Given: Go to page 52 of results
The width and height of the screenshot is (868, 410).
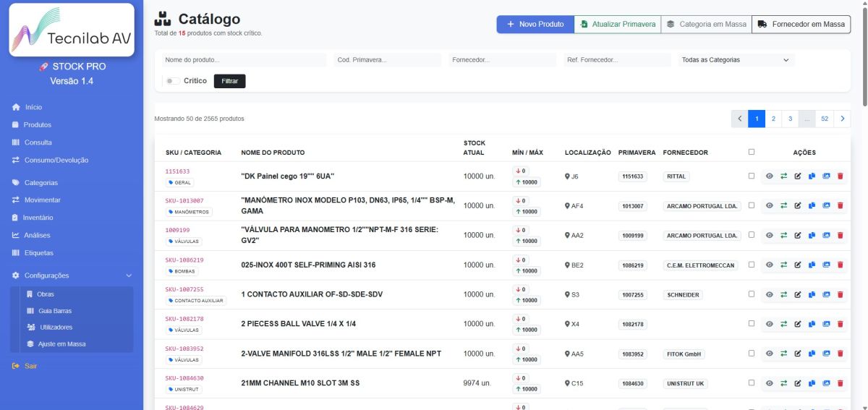Looking at the screenshot, I should 825,119.
